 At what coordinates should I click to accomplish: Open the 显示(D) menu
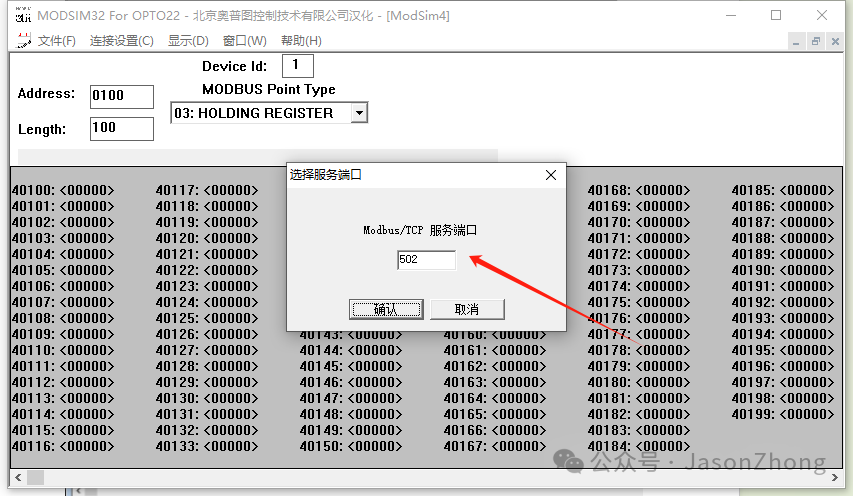pyautogui.click(x=188, y=41)
